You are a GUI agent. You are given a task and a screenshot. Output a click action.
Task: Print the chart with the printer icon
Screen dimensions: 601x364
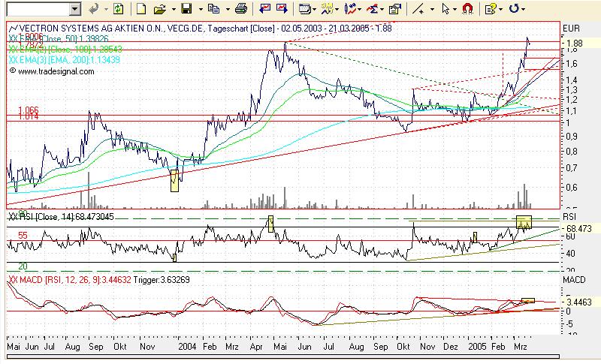pos(240,8)
